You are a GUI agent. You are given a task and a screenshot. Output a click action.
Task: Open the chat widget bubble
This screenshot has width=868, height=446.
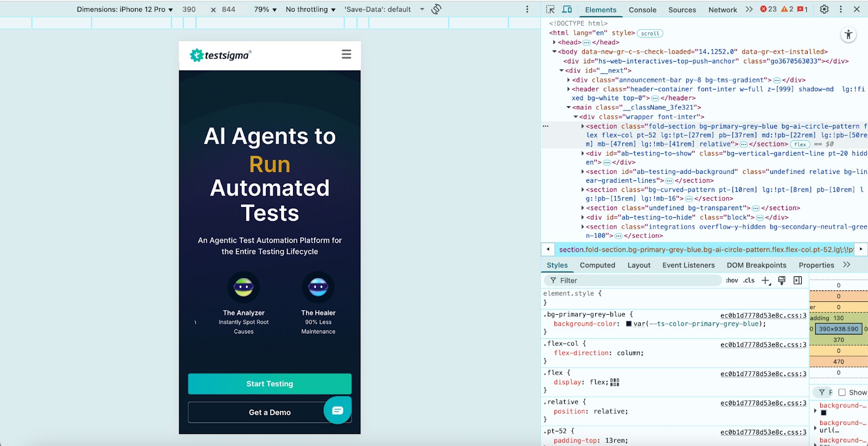337,410
